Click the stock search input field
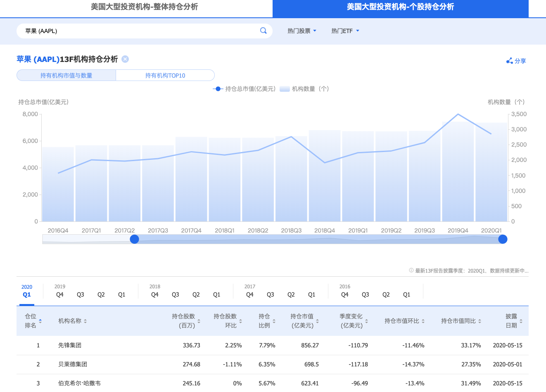 [136, 31]
